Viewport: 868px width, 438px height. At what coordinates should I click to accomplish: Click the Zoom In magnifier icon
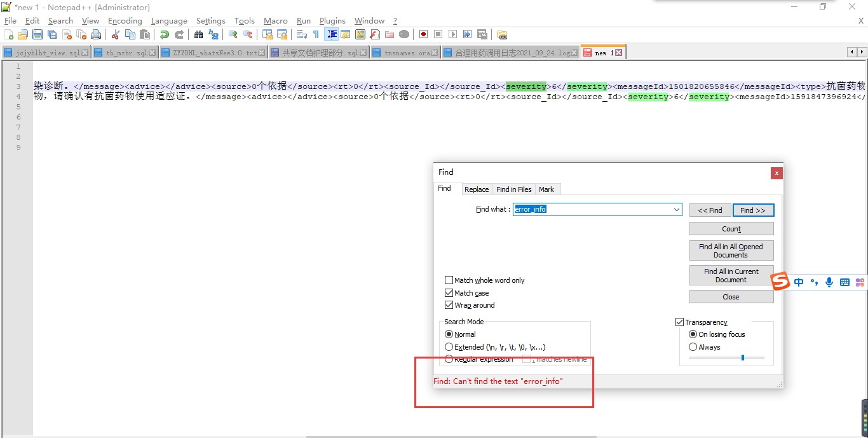[233, 34]
